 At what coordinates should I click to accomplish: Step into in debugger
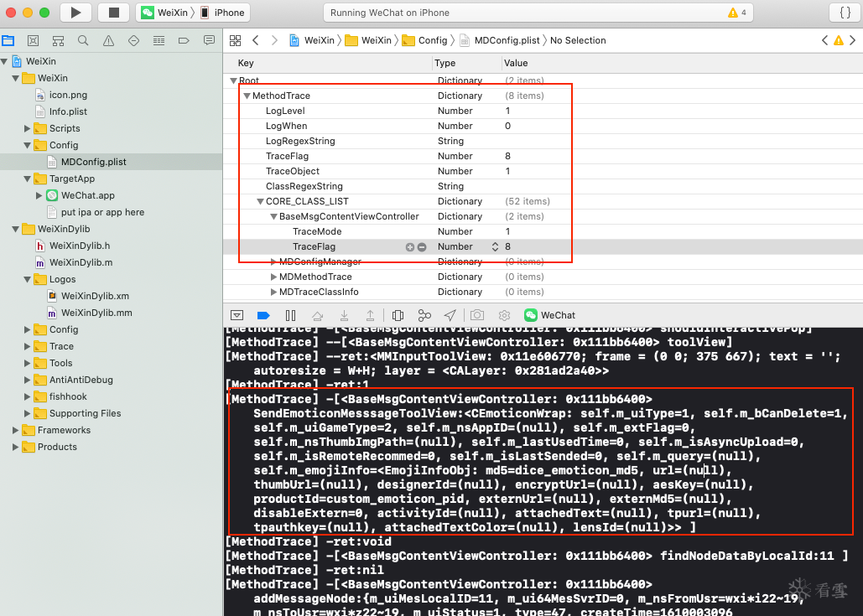[x=344, y=315]
